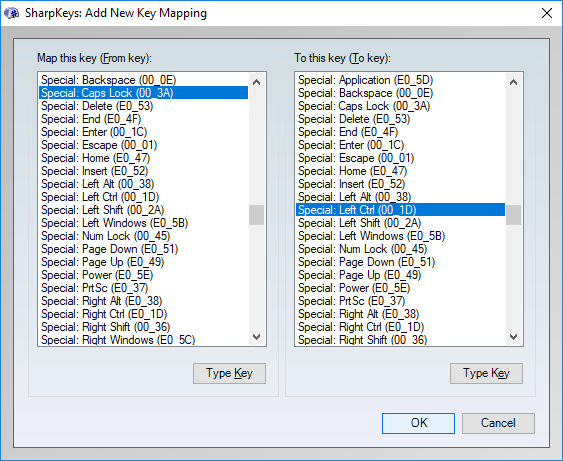Select Page Down (E0_51) in From key list

click(x=143, y=249)
